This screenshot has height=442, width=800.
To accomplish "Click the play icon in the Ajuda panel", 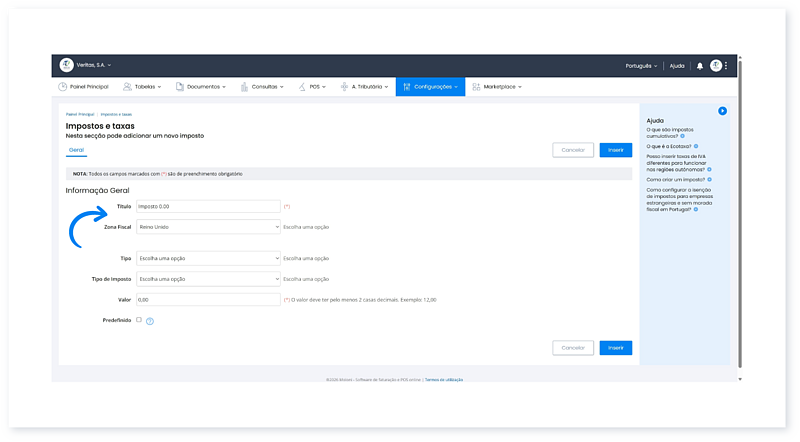I will (722, 111).
